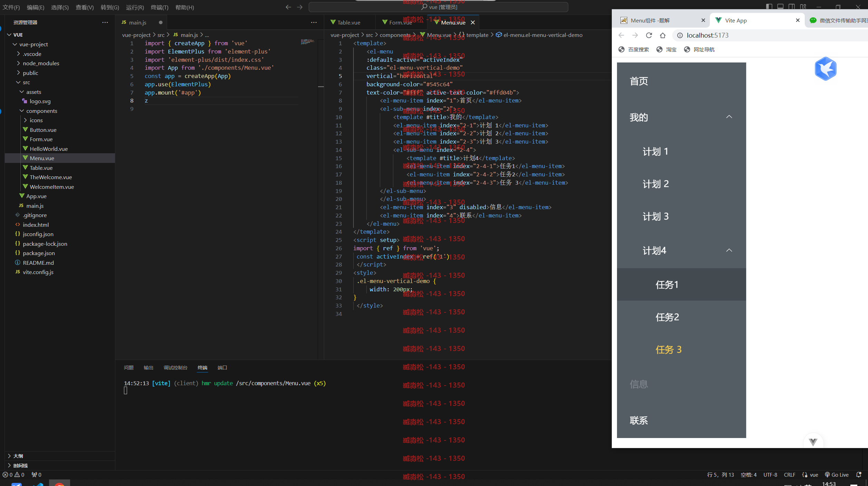The image size is (868, 486).
Task: Expand the icons folder
Action: [25, 120]
